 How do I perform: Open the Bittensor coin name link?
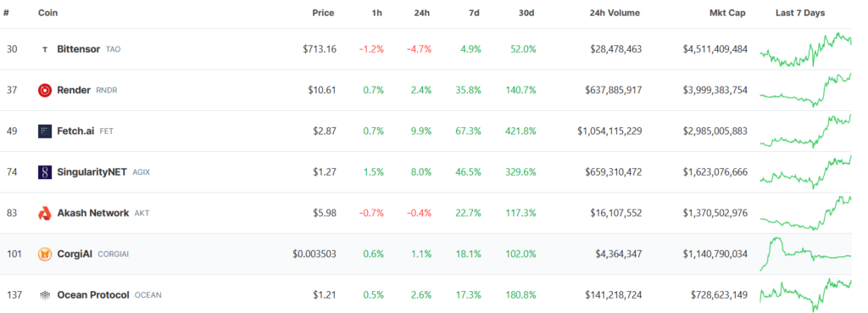click(x=79, y=48)
